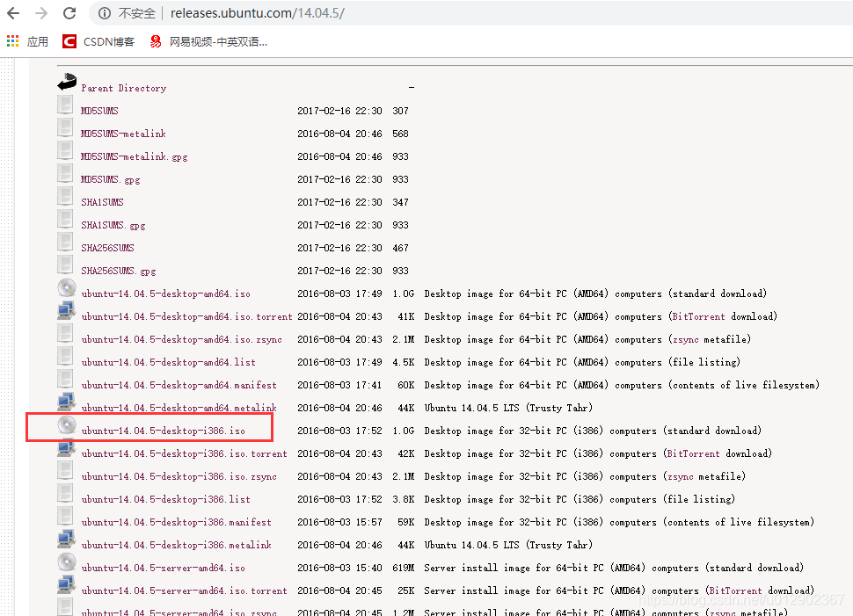Click the browser forward arrow
The width and height of the screenshot is (853, 616).
pos(41,13)
